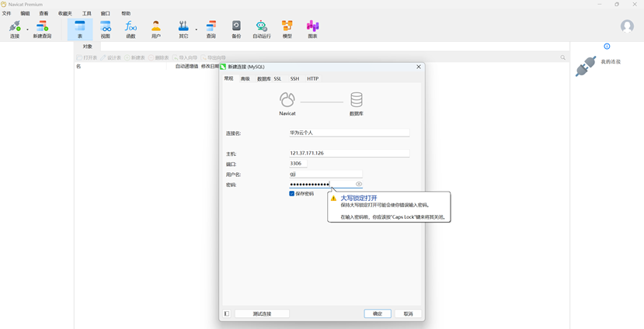Toggle the side panel icon at dialog bottom-left
644x329 pixels.
(x=227, y=313)
